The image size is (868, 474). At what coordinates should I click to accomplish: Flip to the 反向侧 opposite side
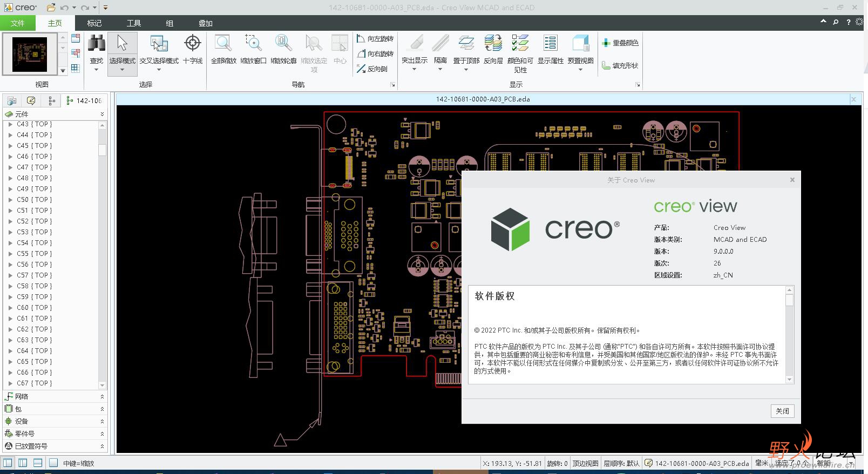pos(372,69)
